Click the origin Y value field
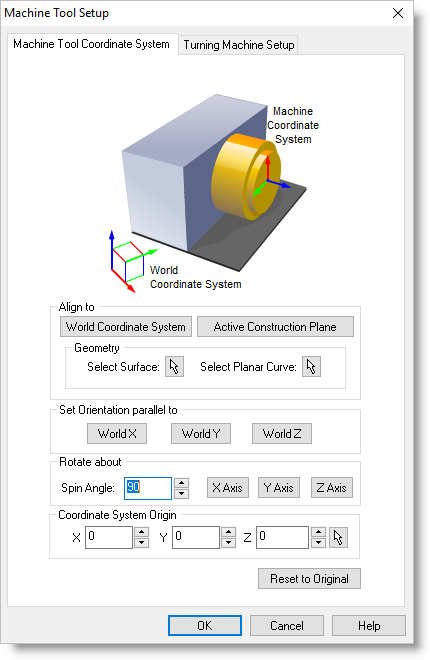The height and width of the screenshot is (660, 430). tap(196, 537)
